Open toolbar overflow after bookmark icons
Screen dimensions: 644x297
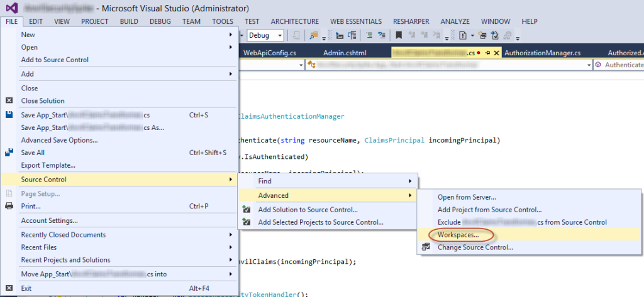[447, 38]
